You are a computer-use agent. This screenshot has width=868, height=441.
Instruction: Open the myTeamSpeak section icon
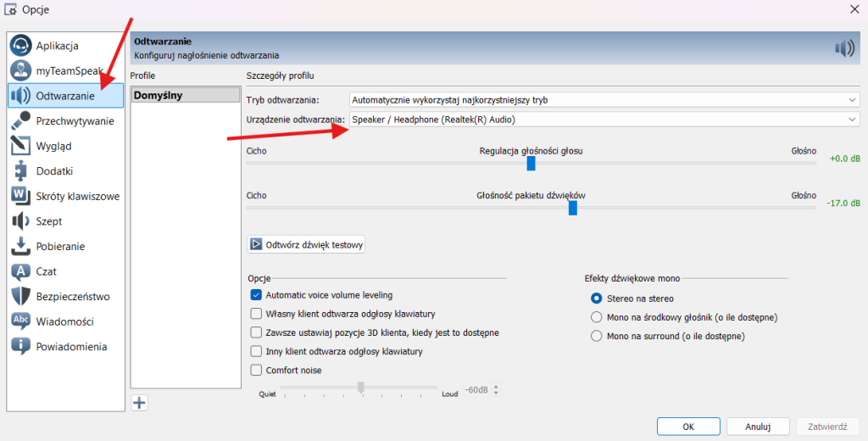click(22, 70)
